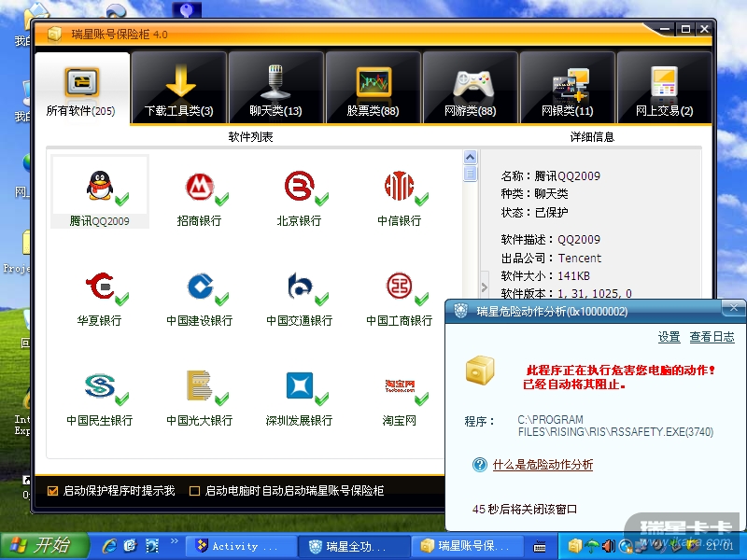Select the 北京银行 icon

300,186
